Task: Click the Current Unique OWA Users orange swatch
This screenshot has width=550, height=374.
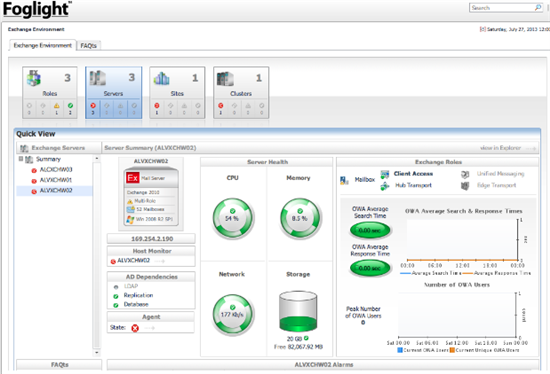Action: click(x=452, y=350)
